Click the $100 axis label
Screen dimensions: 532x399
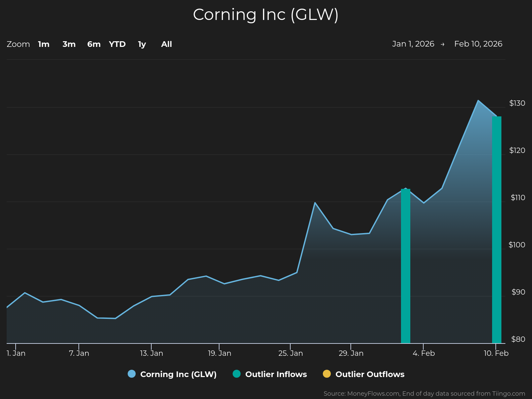(517, 245)
